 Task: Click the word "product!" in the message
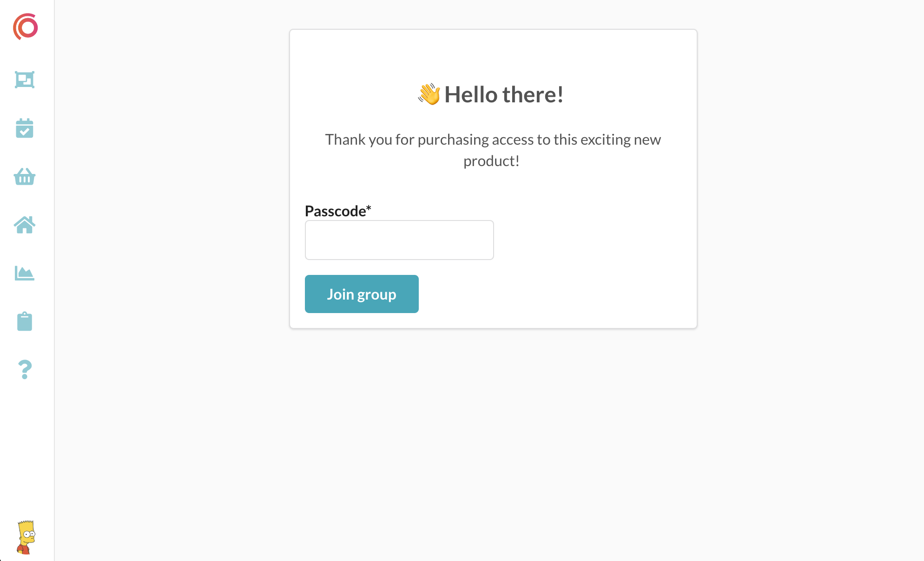491,161
